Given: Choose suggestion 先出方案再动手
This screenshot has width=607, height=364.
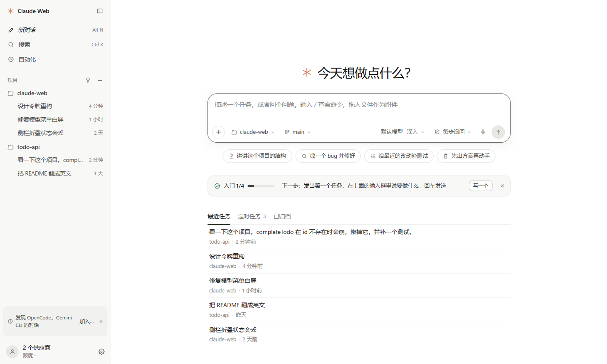Looking at the screenshot, I should pyautogui.click(x=466, y=156).
